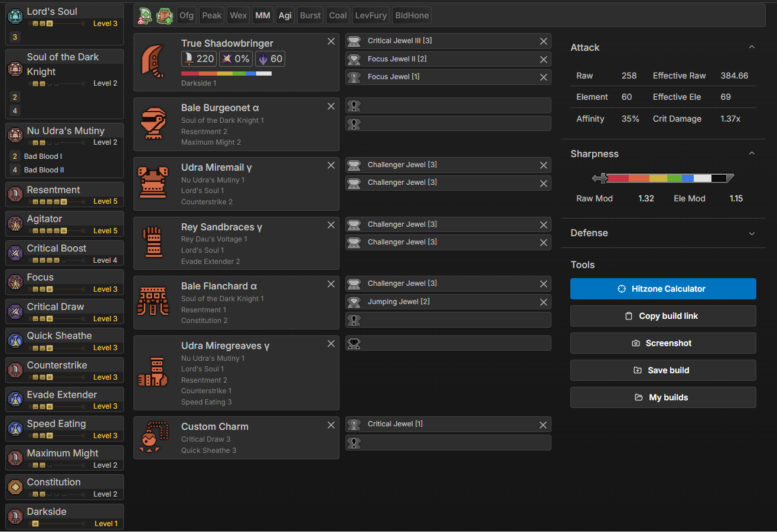777x532 pixels.
Task: Remove the Rey Sandbraces γ armor
Action: point(331,225)
